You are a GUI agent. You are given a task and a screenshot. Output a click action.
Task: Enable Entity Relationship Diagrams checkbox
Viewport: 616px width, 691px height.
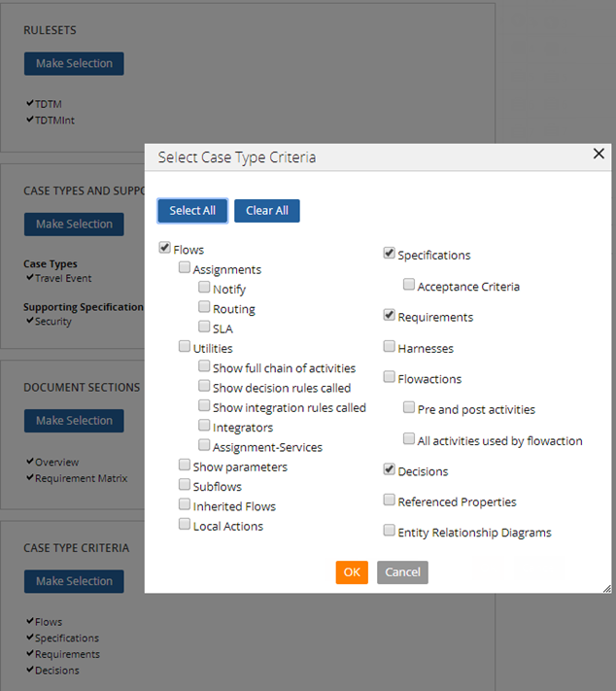pos(390,532)
